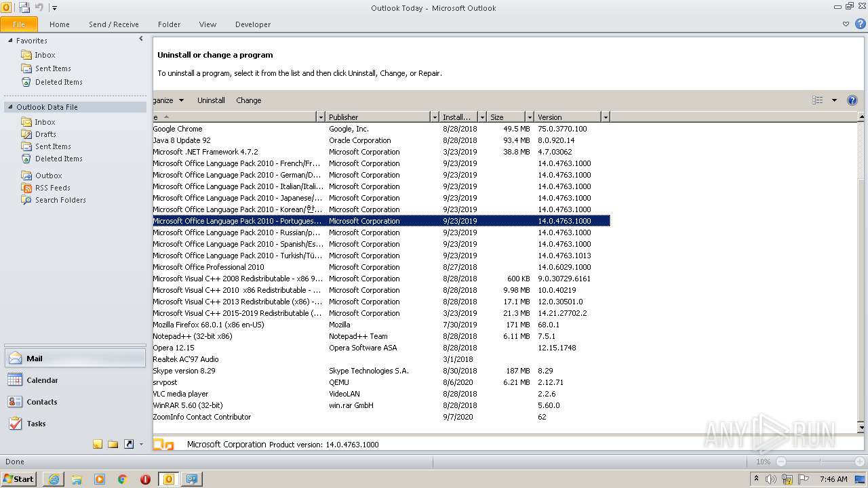The image size is (868, 488).
Task: Open the Organize dropdown menu
Action: (169, 100)
